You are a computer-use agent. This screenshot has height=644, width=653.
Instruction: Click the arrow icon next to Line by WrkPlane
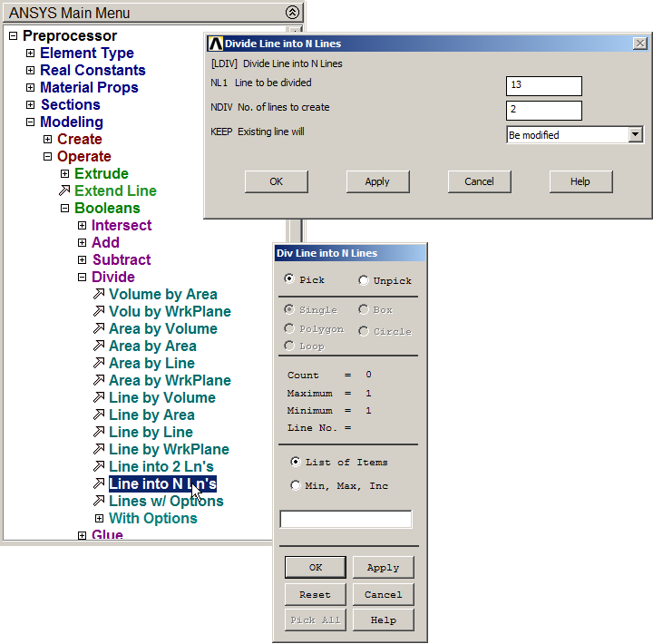point(99,450)
